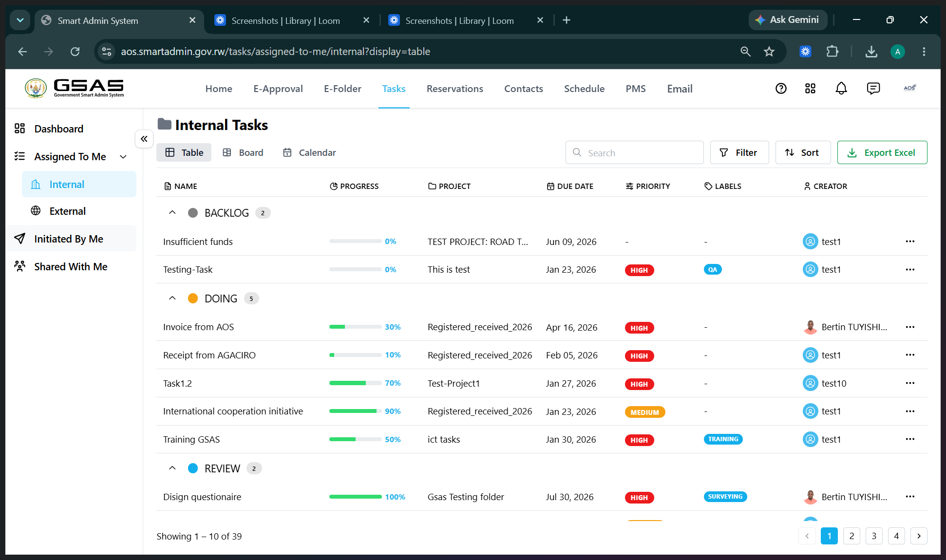The image size is (946, 560).
Task: Open browser extensions puzzle icon
Action: pyautogui.click(x=832, y=52)
